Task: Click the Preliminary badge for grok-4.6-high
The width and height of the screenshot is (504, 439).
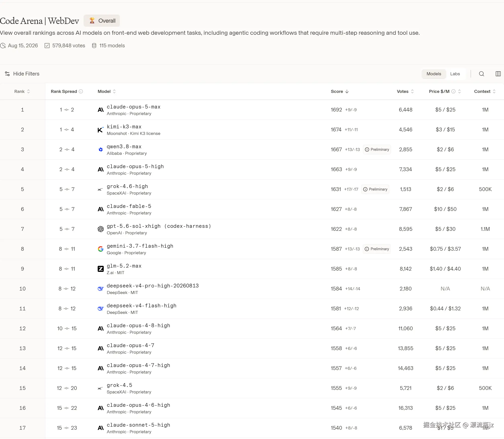Action: 375,189
